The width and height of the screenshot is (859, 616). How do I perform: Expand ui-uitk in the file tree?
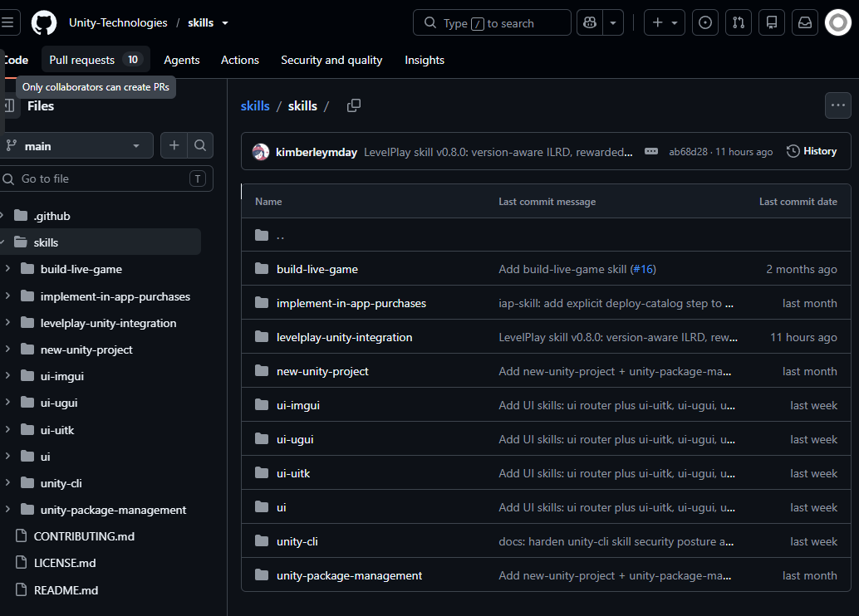[x=7, y=429]
